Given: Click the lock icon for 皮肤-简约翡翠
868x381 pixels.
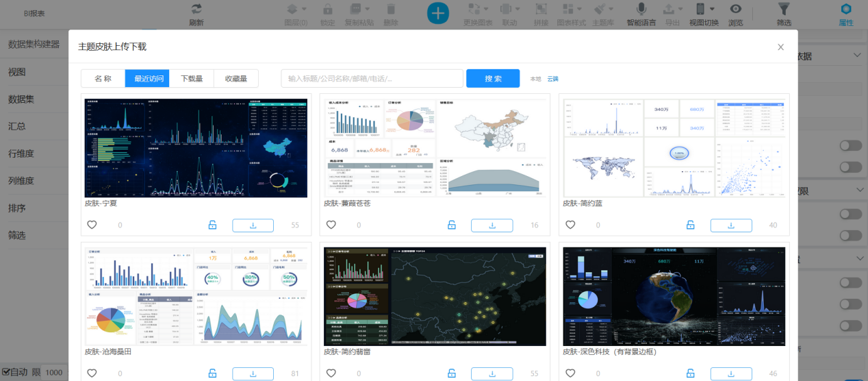Looking at the screenshot, I should pyautogui.click(x=452, y=373).
